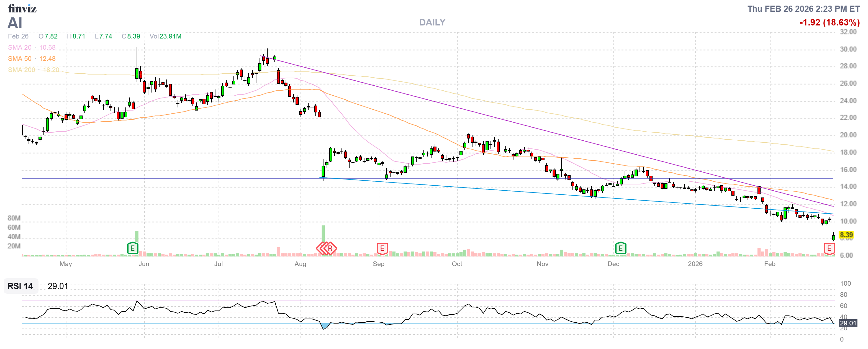The image size is (868, 349).
Task: Select the SMA 20 indicator label
Action: [x=20, y=48]
